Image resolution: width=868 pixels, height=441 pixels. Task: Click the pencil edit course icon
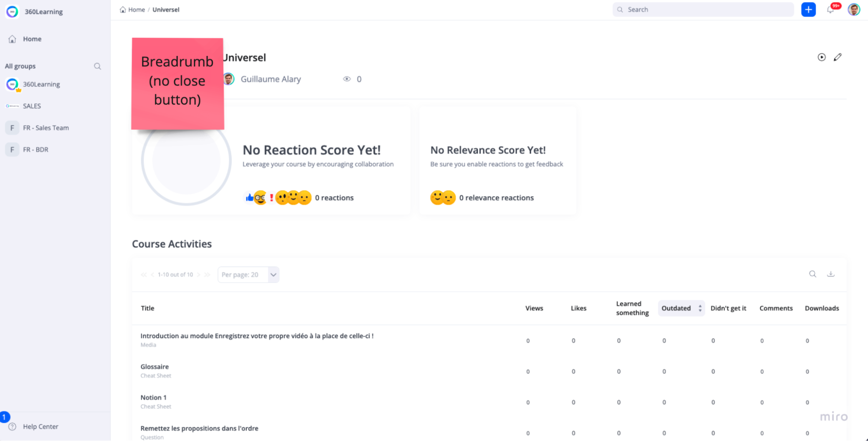pos(838,57)
